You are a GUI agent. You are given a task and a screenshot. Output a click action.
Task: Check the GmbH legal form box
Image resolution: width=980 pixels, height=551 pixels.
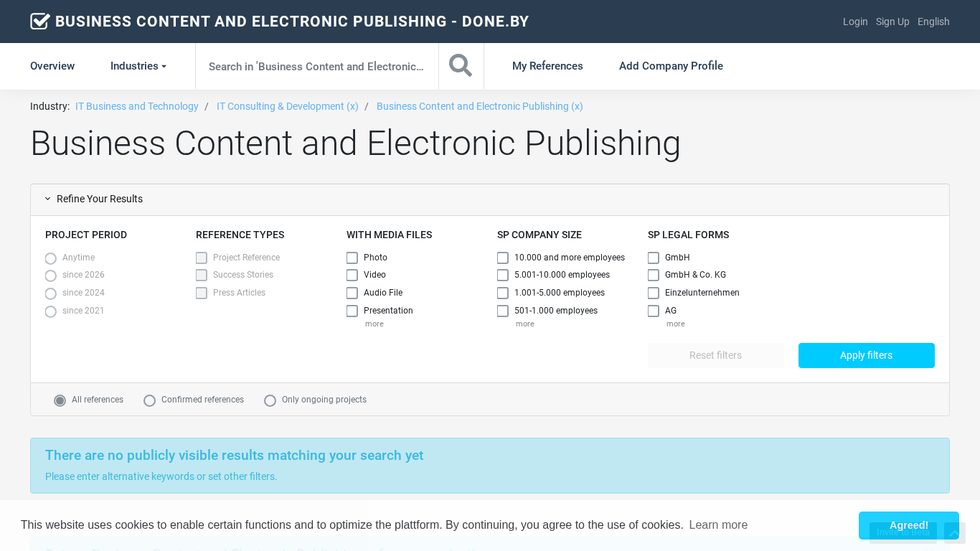[654, 258]
